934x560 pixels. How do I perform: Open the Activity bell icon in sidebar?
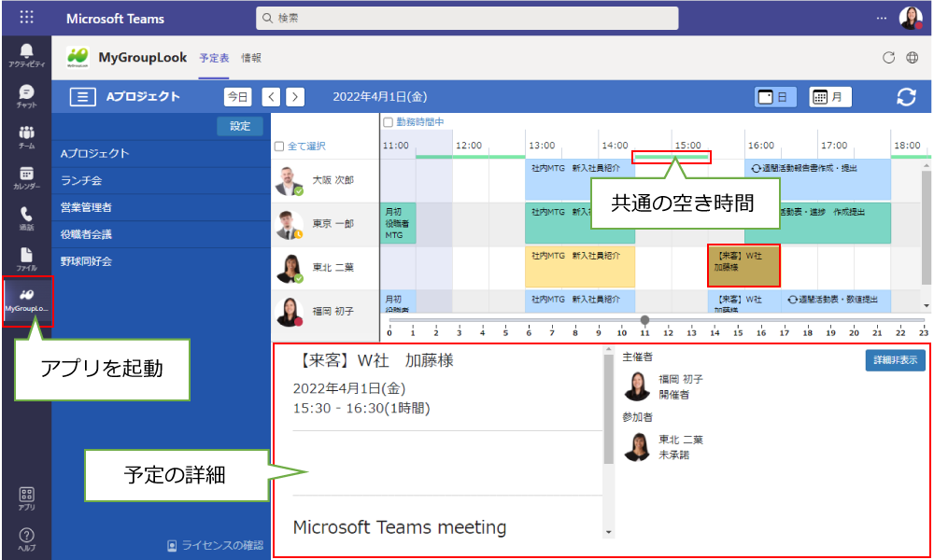26,54
